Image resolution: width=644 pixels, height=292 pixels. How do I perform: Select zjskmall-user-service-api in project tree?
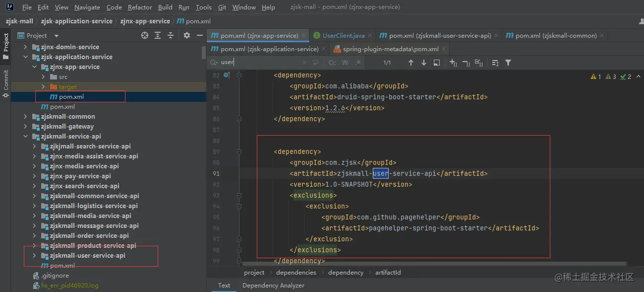[x=87, y=256]
